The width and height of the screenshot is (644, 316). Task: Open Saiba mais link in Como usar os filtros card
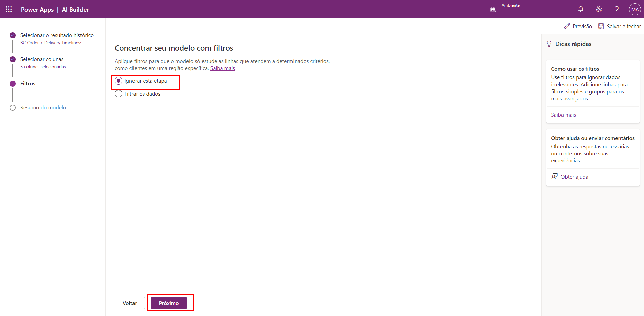(563, 115)
